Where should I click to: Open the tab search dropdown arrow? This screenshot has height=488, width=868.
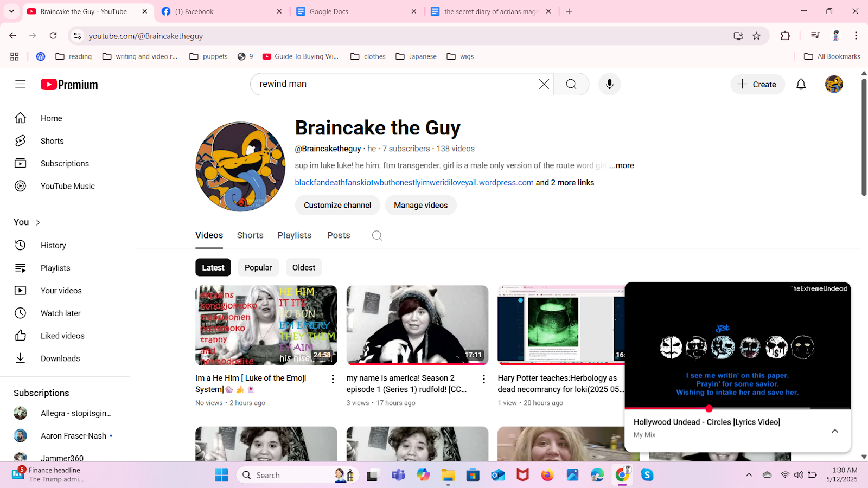(11, 11)
